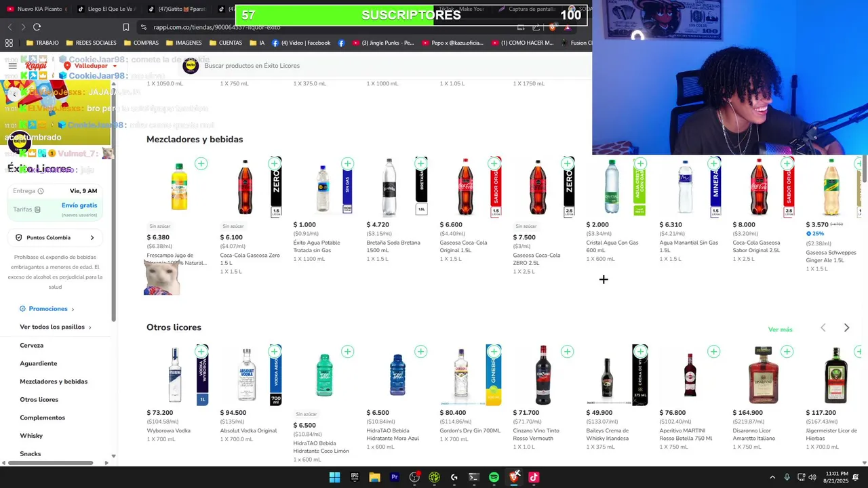Select Cerveza category in sidebar

[31, 345]
